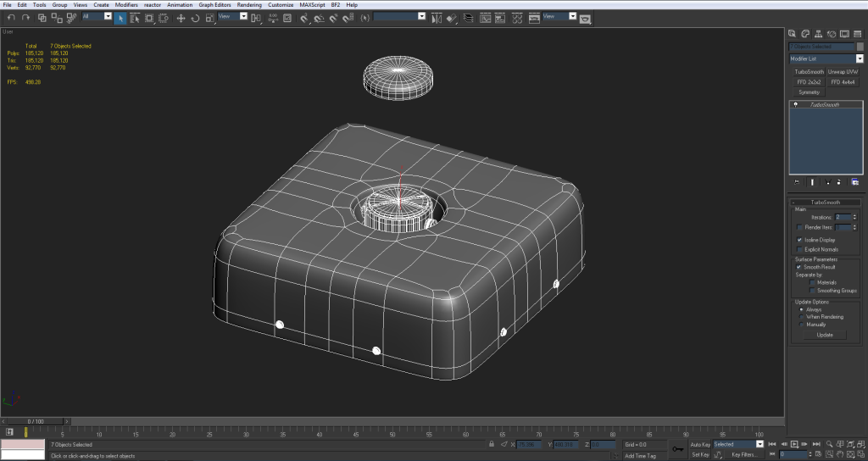Click Go to Start playback button
The height and width of the screenshot is (461, 868).
click(x=771, y=444)
